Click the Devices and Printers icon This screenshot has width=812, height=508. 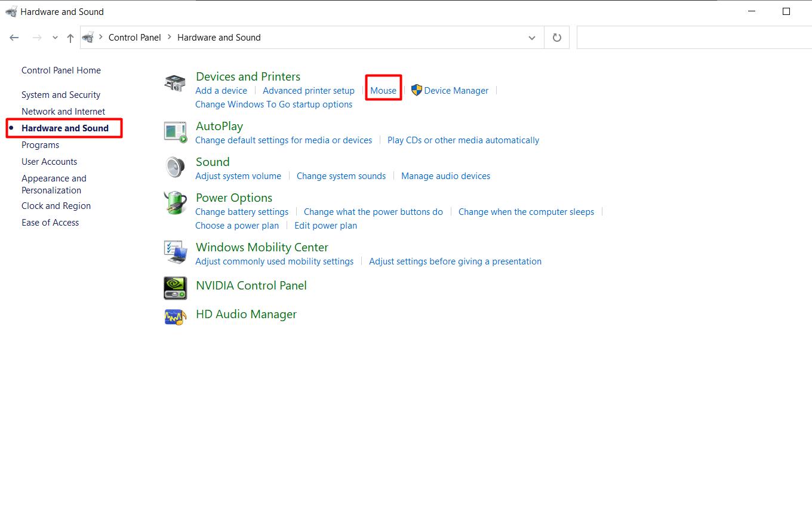pos(175,83)
